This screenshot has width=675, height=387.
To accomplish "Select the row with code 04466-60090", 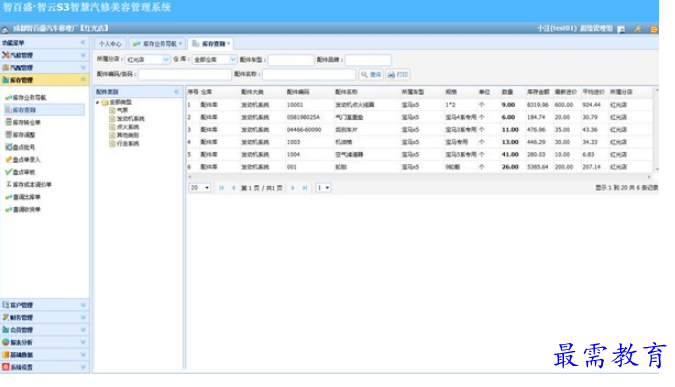I will pyautogui.click(x=420, y=130).
